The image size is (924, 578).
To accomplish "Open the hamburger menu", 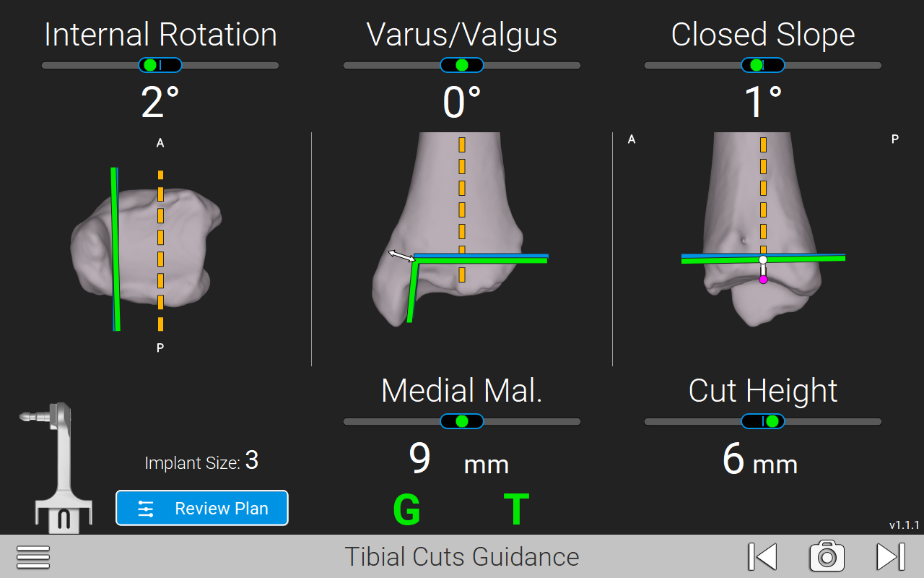I will click(x=33, y=556).
